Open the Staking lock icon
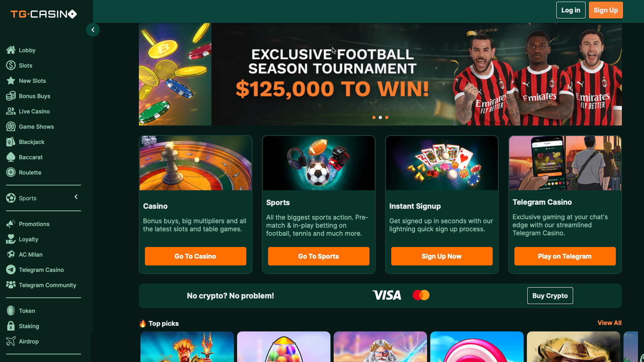 click(x=11, y=326)
